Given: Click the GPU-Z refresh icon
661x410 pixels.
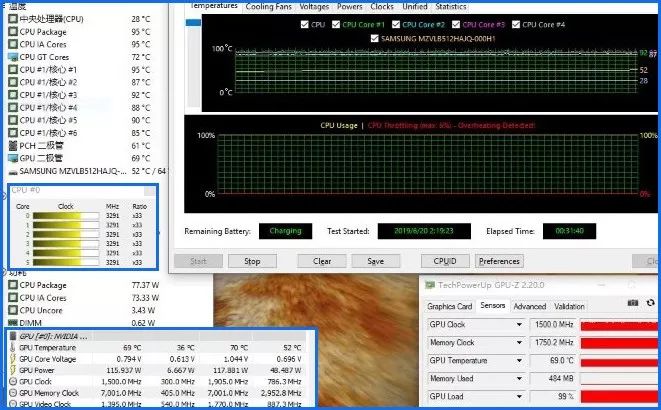Looking at the screenshot, I should click(x=650, y=303).
